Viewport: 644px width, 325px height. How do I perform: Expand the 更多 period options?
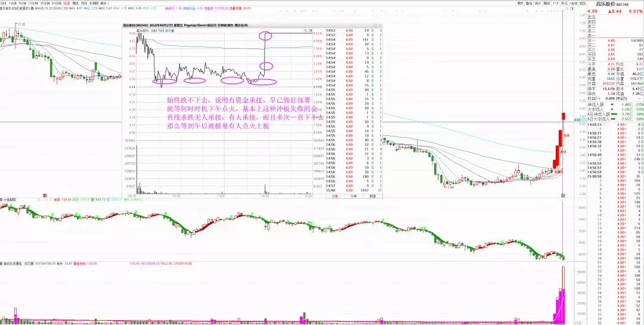[x=104, y=4]
